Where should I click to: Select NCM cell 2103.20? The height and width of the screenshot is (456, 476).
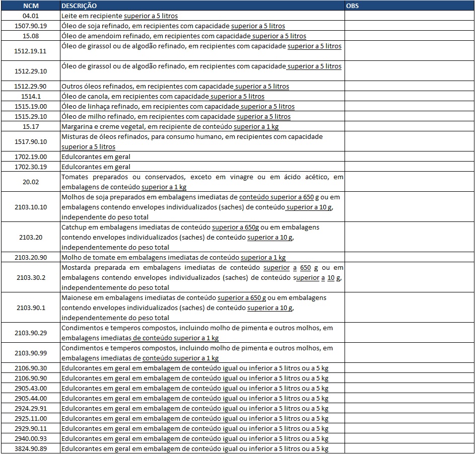pos(31,237)
